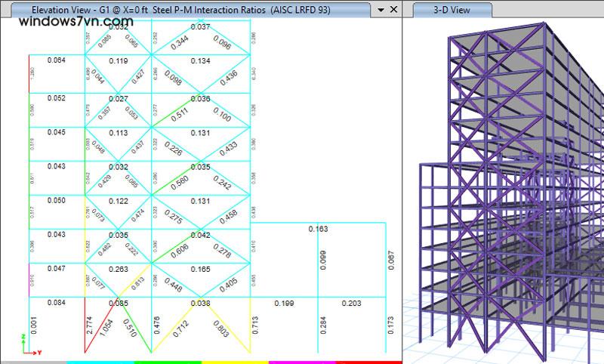Select the beam labeled 0.163

(x=319, y=223)
